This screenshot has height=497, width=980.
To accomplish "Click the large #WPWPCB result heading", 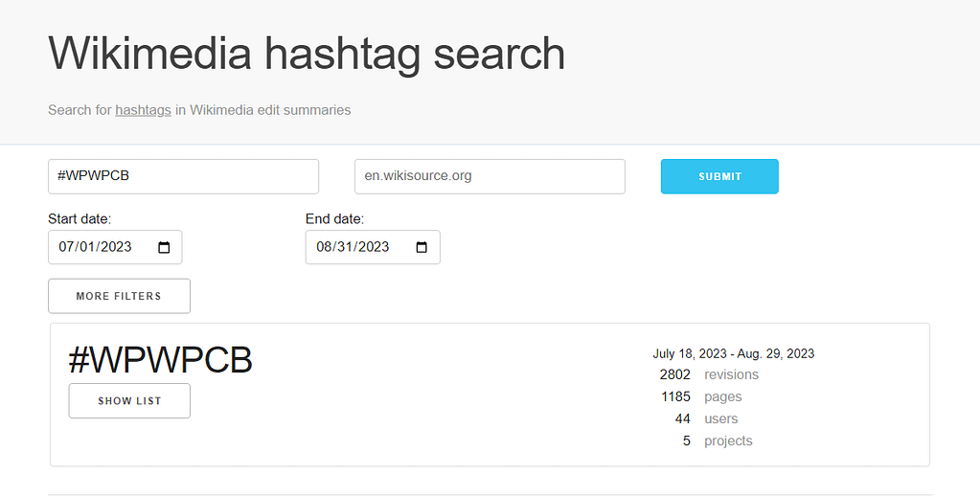I will [x=160, y=360].
